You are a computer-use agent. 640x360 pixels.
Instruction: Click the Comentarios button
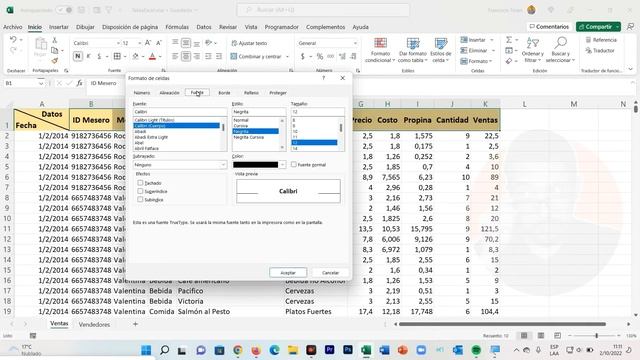(549, 27)
